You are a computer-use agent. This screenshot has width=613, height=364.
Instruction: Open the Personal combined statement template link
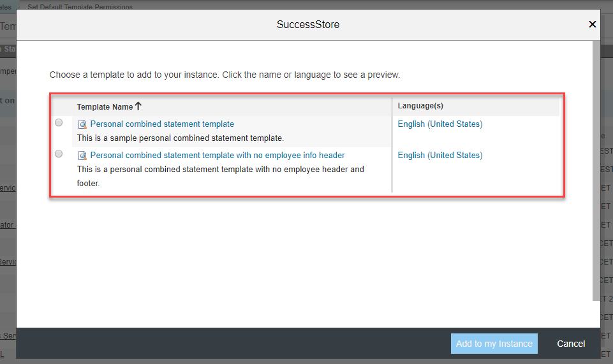pos(162,124)
